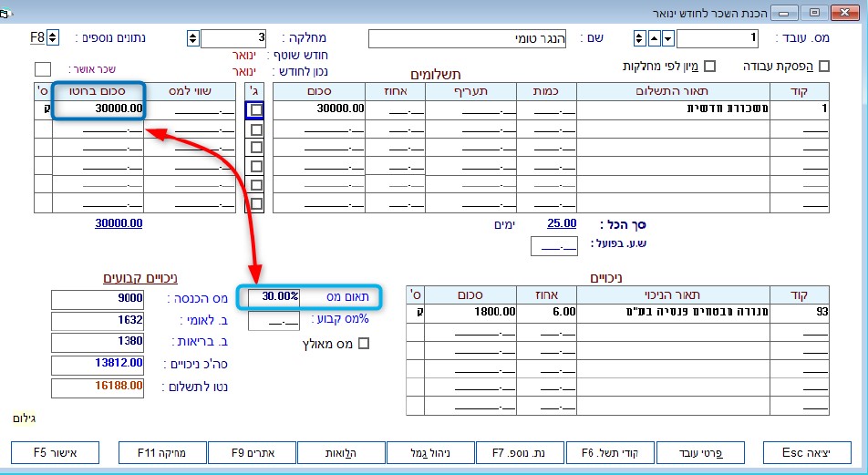
Task: Open הלואות loans button
Action: [341, 452]
